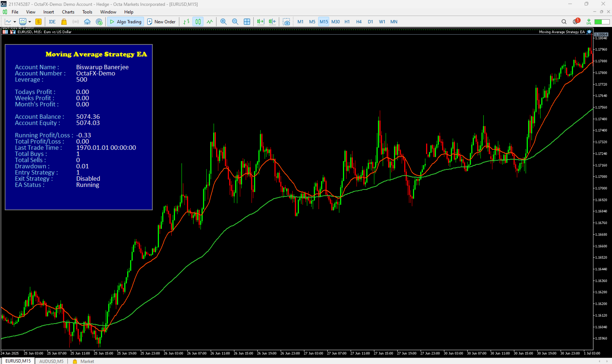Toggle chart auto scroll to end
Viewport: 612px width, 364px height.
[x=260, y=22]
